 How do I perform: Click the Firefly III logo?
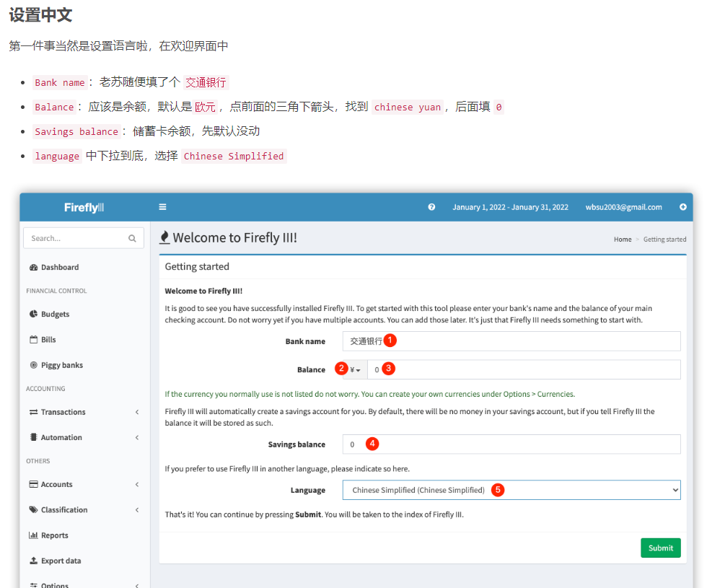tap(84, 208)
